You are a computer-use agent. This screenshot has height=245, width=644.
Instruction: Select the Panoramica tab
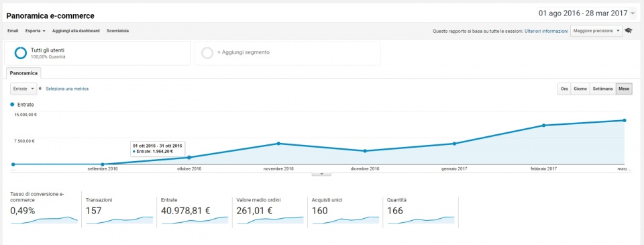[x=23, y=72]
